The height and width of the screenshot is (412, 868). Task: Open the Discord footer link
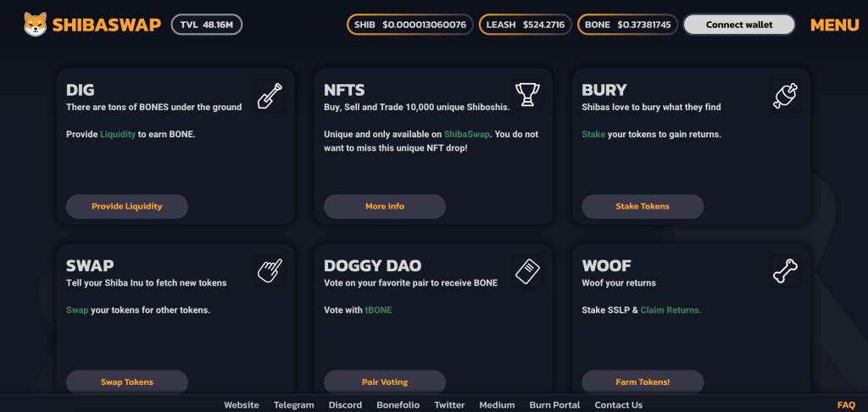346,405
